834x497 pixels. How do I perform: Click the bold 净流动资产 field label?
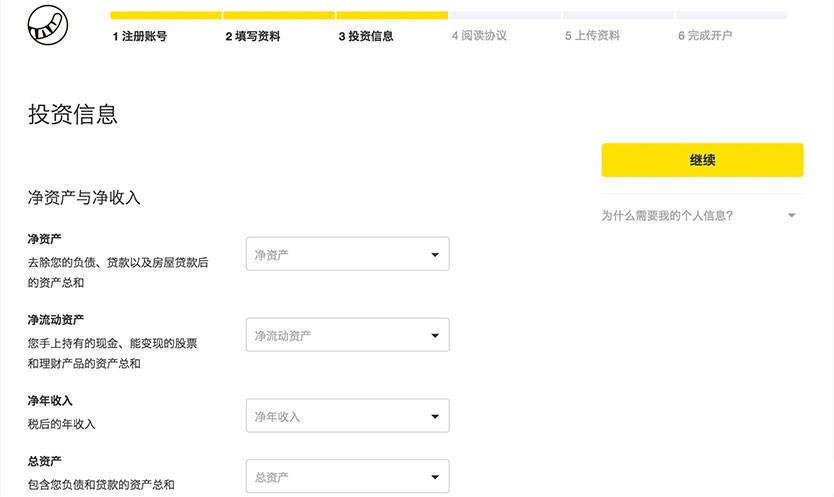click(x=56, y=320)
